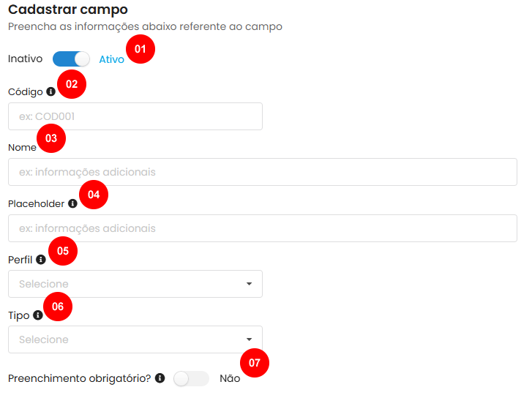This screenshot has width=532, height=398.
Task: Open the Tipo Selecione dropdown
Action: [135, 339]
